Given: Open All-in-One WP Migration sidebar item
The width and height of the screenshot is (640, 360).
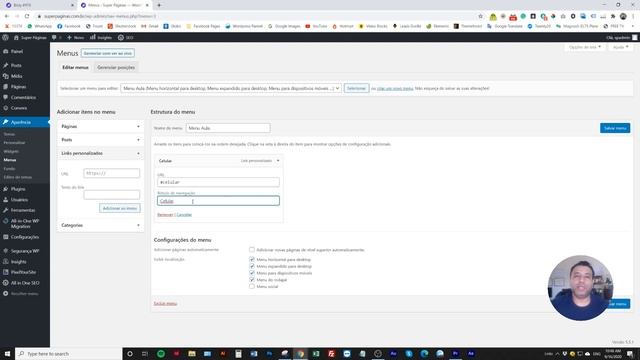Looking at the screenshot, I should [x=24, y=223].
